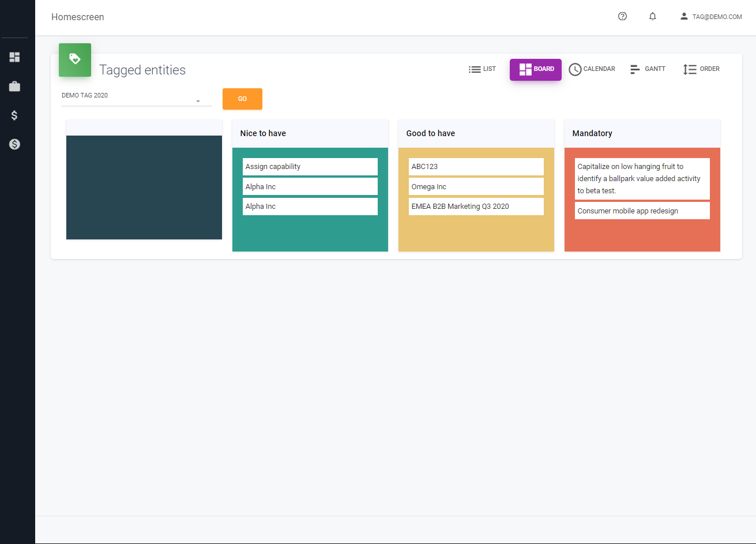The width and height of the screenshot is (756, 544).
Task: Click the Mandatory column header
Action: tap(642, 133)
